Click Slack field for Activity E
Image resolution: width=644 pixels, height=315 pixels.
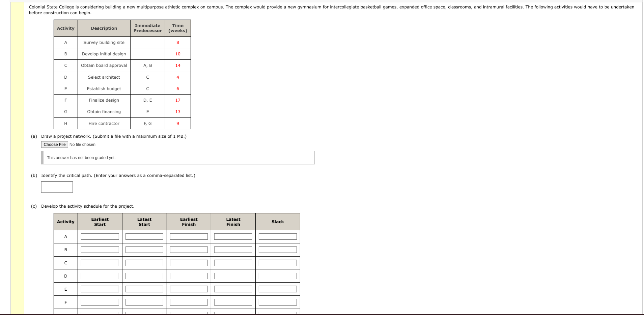tap(277, 289)
